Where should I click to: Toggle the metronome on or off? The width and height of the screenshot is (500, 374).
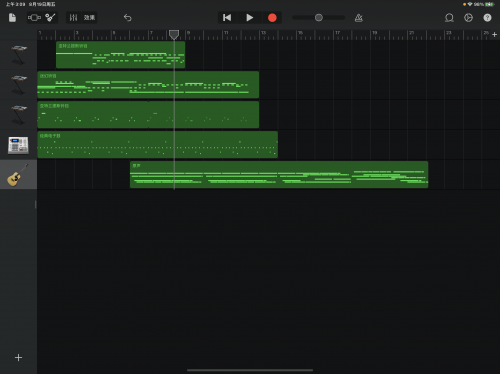tap(359, 18)
